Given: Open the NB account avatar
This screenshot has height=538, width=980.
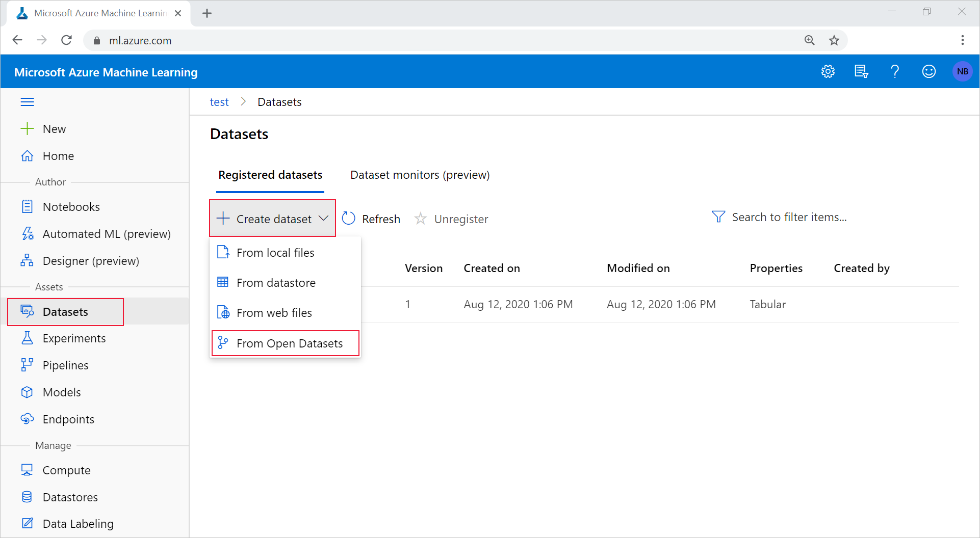Looking at the screenshot, I should coord(962,71).
